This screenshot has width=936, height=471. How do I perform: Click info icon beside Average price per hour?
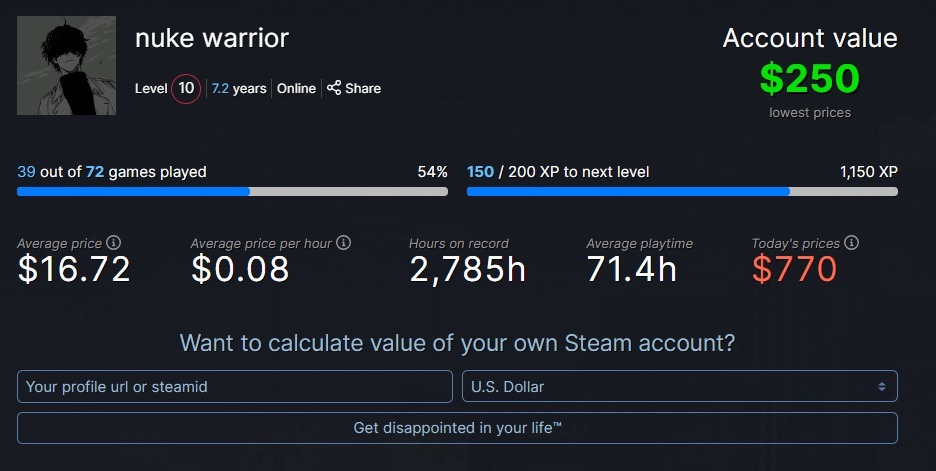coord(344,243)
